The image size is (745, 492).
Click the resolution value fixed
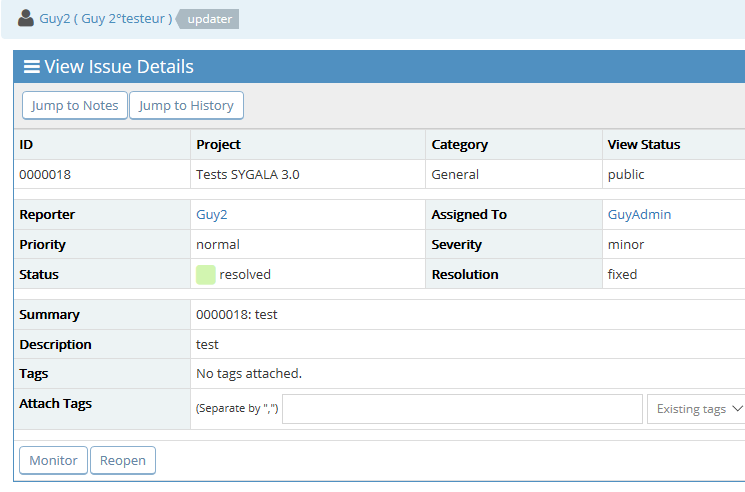pos(622,274)
